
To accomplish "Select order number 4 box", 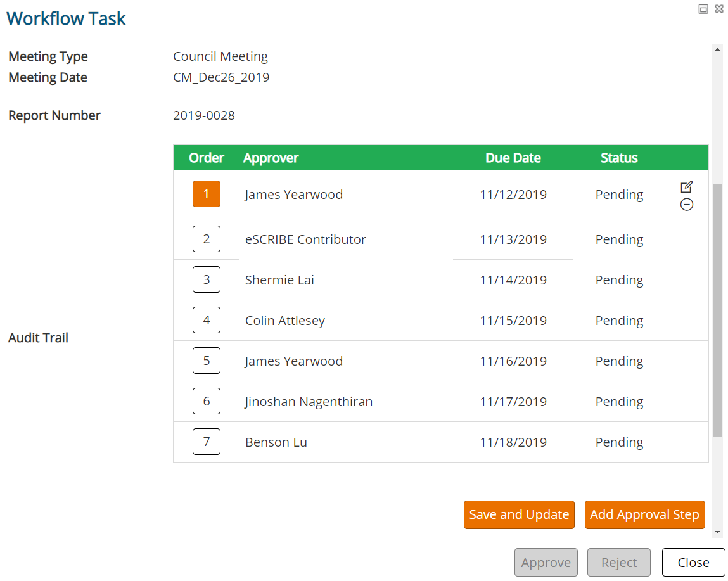I will tap(206, 320).
